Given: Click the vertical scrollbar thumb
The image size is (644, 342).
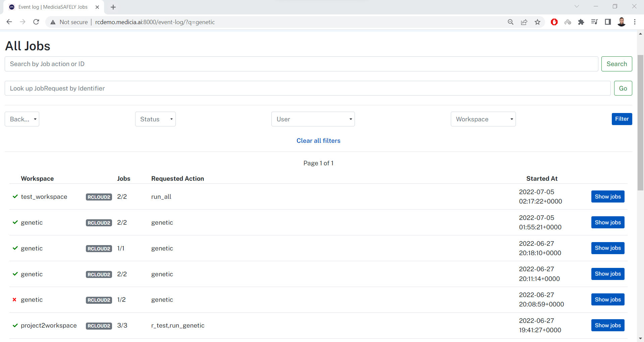Looking at the screenshot, I should coord(640,122).
